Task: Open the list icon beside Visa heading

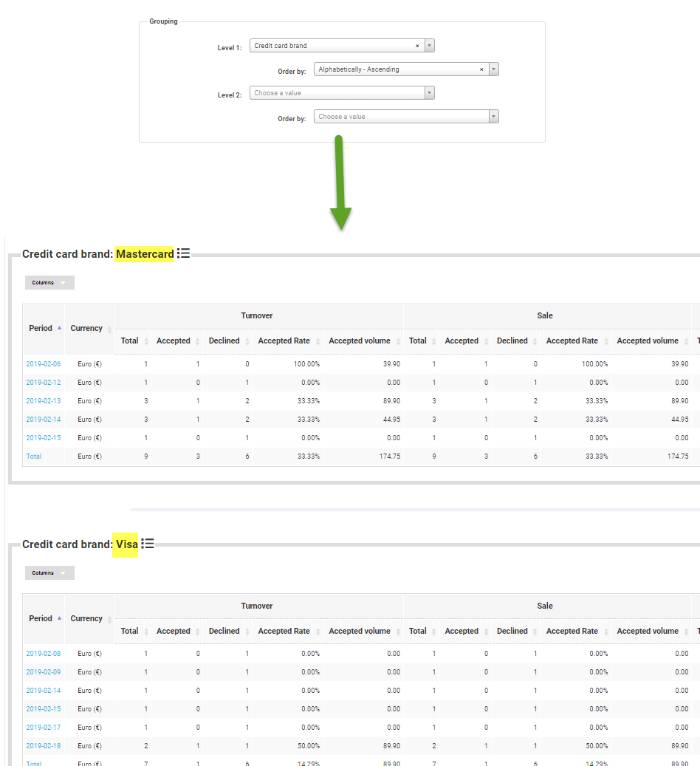Action: (x=148, y=544)
